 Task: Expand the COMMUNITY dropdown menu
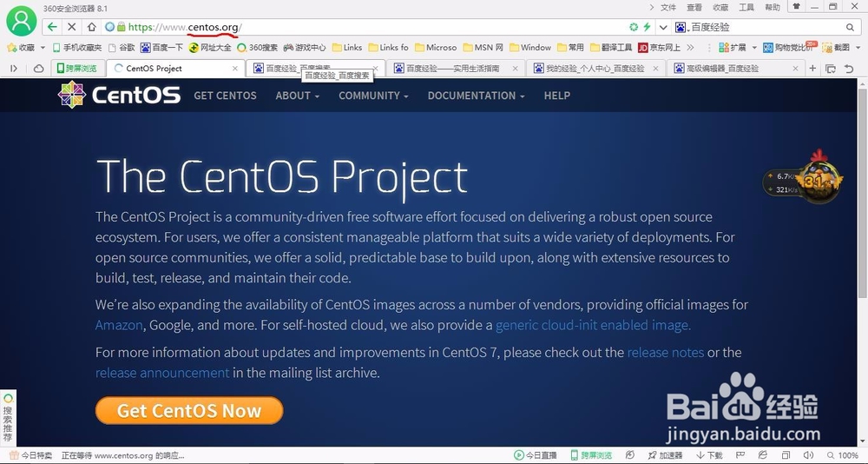[373, 96]
